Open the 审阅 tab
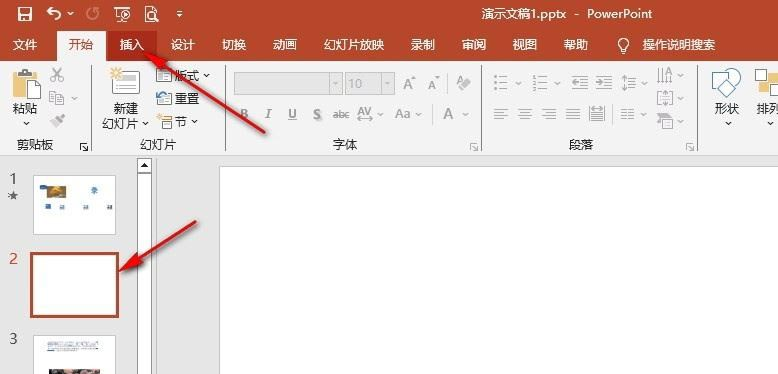This screenshot has width=778, height=374. click(x=474, y=45)
